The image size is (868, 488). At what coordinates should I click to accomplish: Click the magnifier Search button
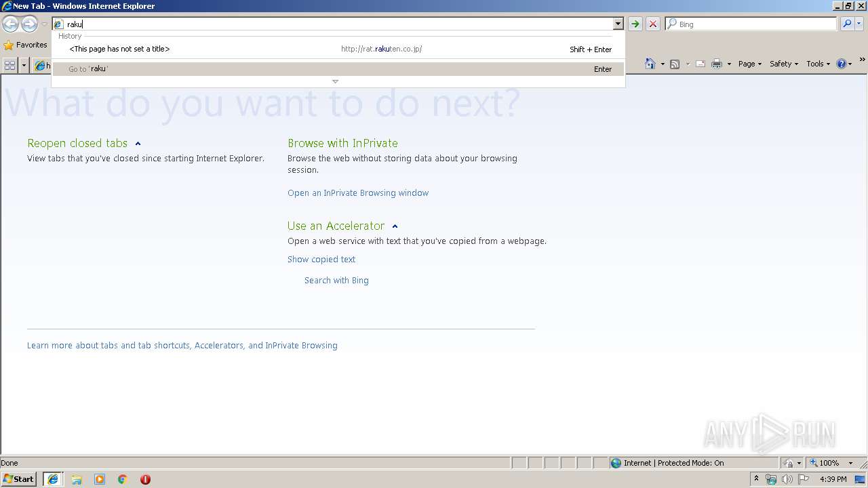(846, 24)
